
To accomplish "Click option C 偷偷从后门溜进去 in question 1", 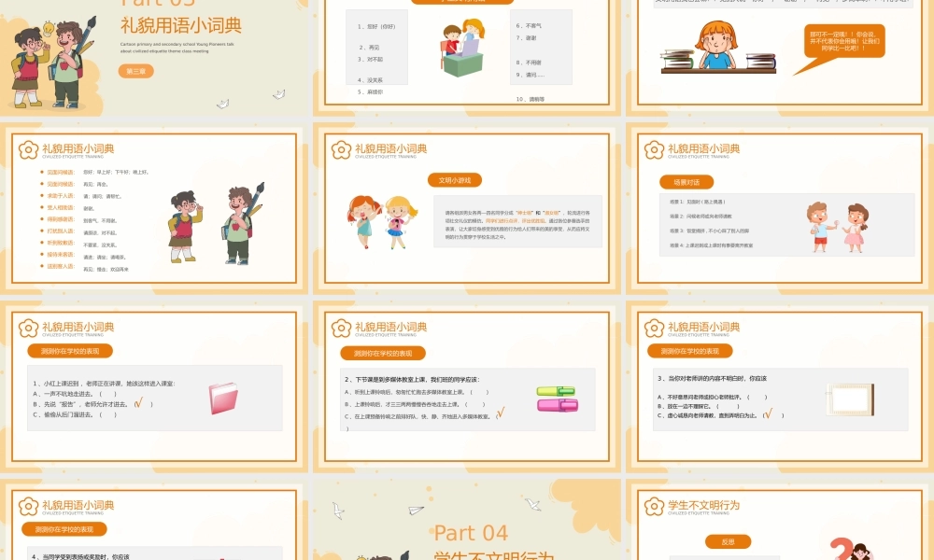I will tap(75, 414).
